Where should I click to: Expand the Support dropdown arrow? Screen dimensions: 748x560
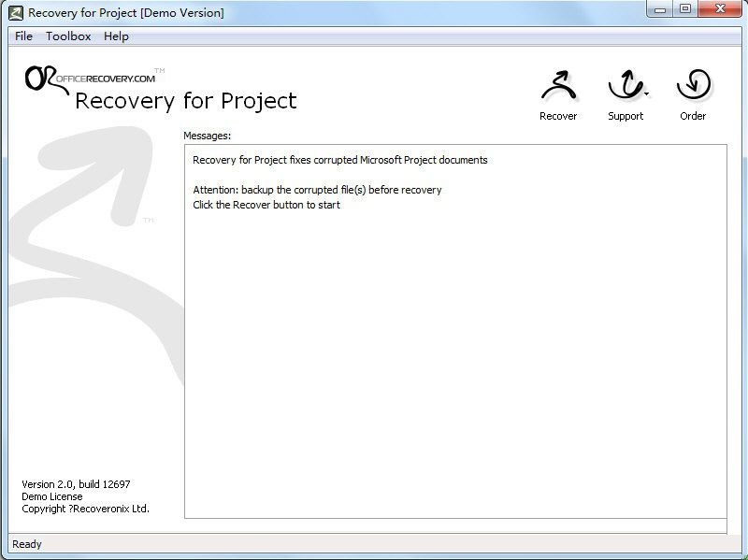click(x=646, y=94)
